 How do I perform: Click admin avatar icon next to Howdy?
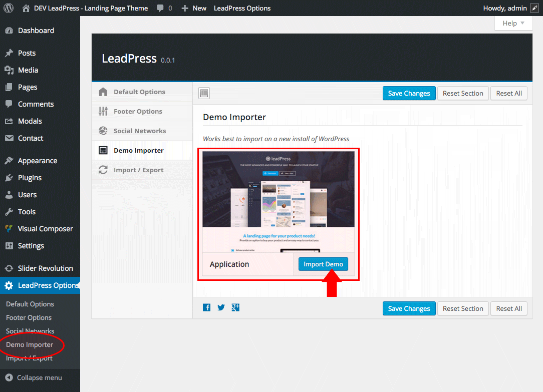[x=534, y=8]
